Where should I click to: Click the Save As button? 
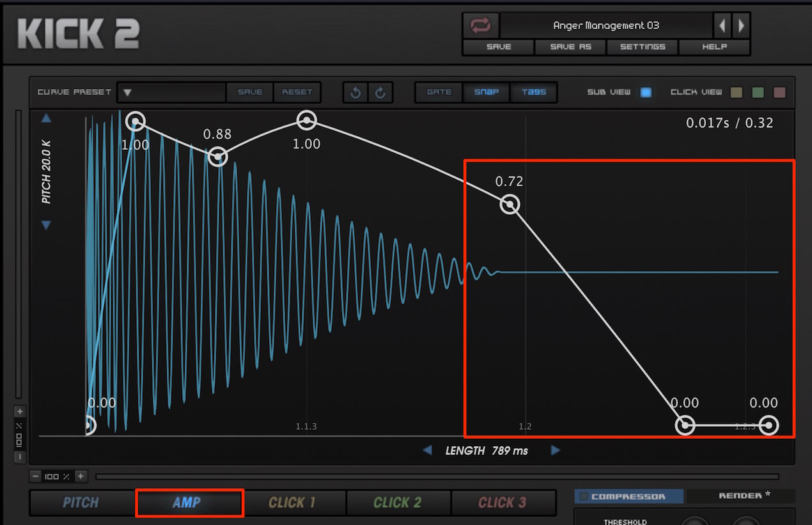coord(571,47)
